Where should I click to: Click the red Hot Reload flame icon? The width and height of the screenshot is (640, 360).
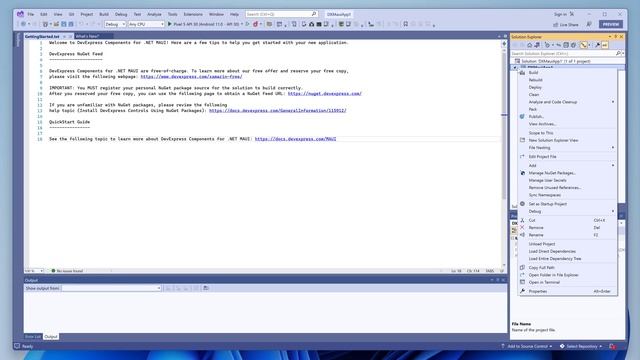point(256,24)
